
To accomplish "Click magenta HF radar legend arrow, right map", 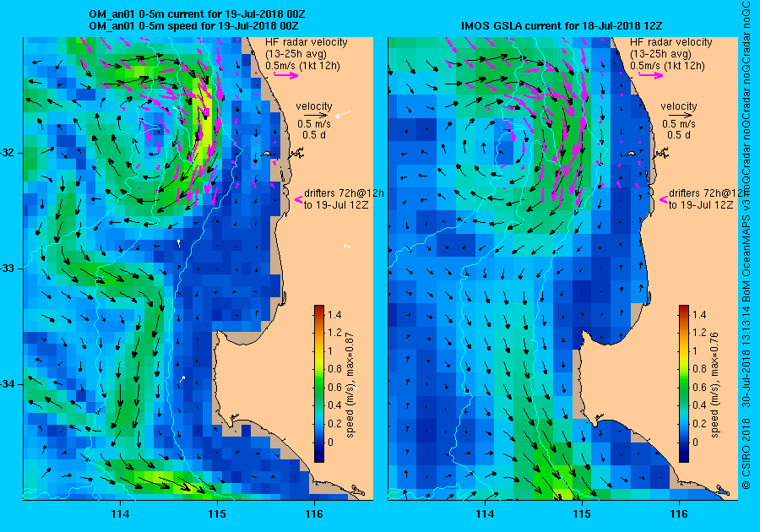I will point(651,75).
